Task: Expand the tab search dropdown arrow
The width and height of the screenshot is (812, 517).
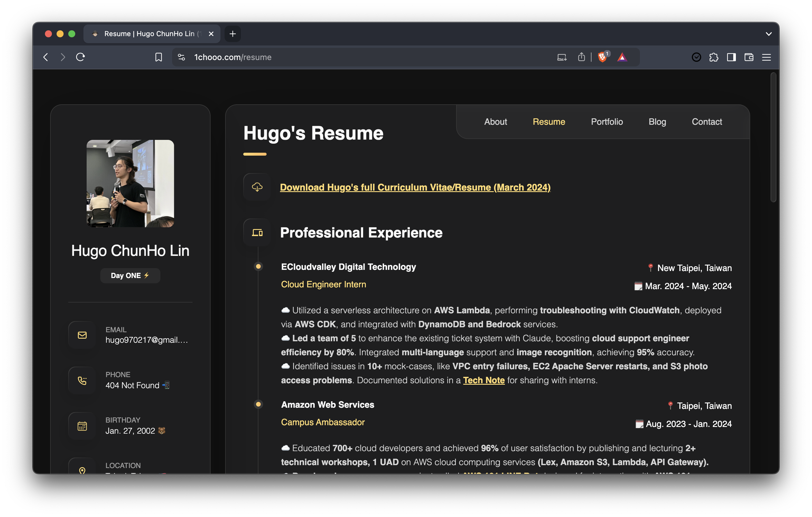Action: 769,34
